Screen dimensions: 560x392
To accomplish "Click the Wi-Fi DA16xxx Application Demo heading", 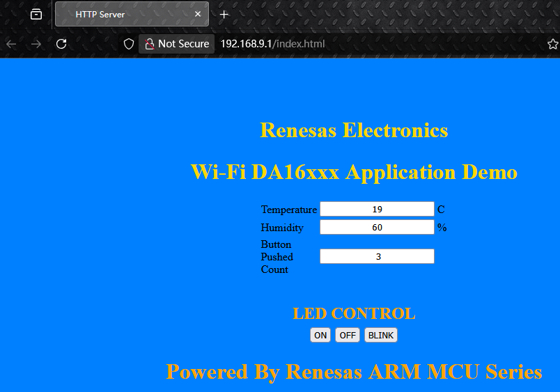I will coord(354,172).
